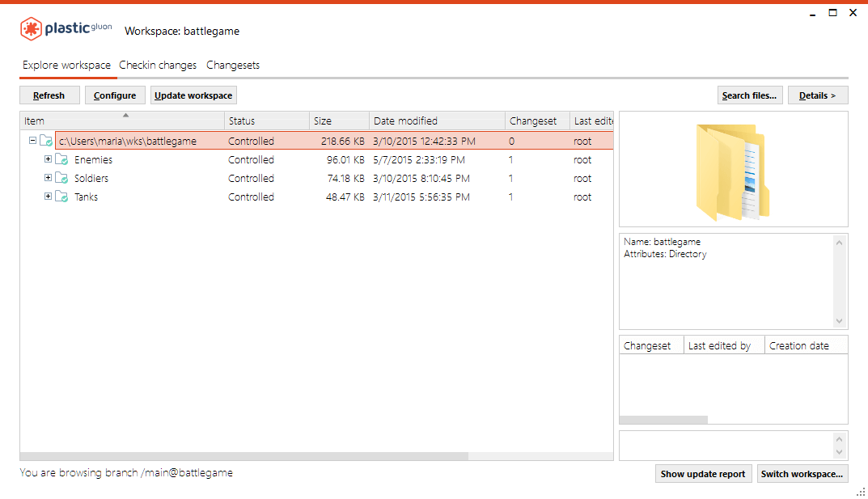Viewport: 868px width, 499px height.
Task: Click the attributes panel scroll up arrow
Action: pyautogui.click(x=839, y=243)
